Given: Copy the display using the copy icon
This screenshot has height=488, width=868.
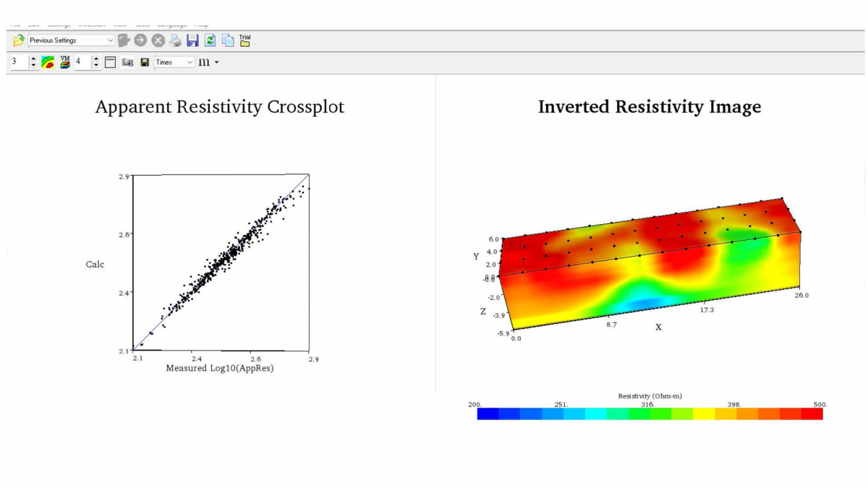Looking at the screenshot, I should [x=226, y=40].
